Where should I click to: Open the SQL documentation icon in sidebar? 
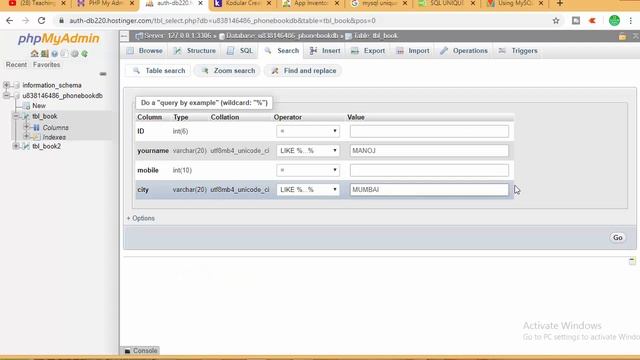click(x=64, y=53)
